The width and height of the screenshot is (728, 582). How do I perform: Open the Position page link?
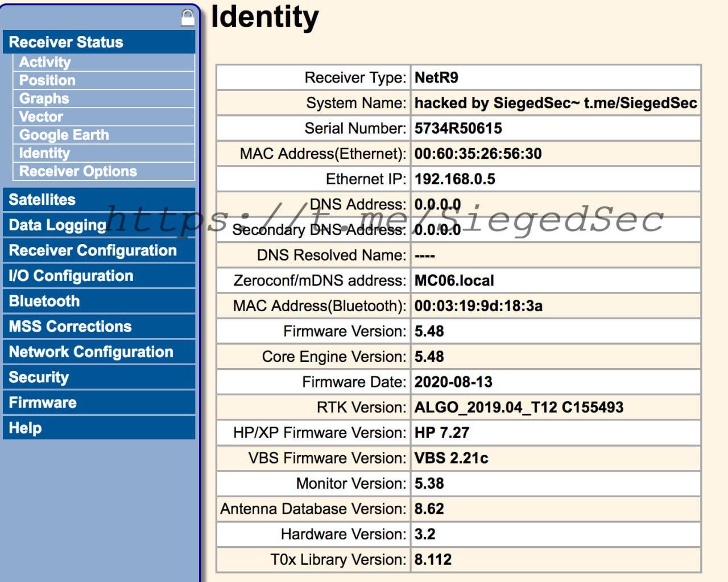point(104,80)
